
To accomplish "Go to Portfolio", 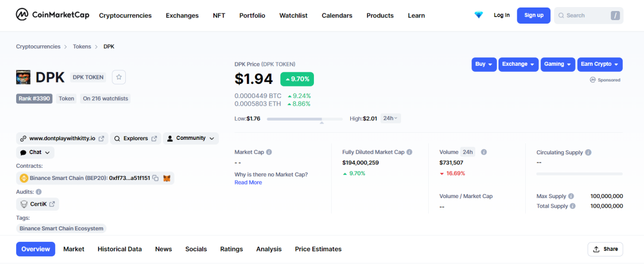I will point(252,16).
